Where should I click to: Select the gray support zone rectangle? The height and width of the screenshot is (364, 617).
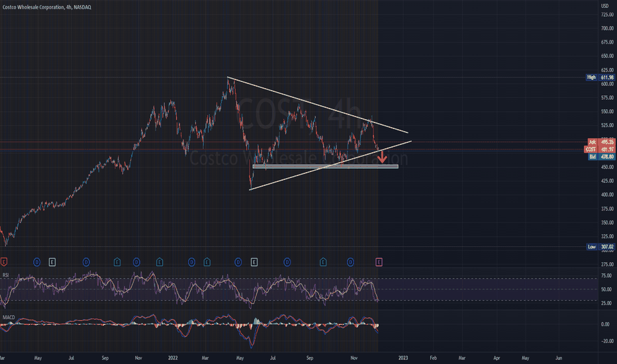point(326,167)
